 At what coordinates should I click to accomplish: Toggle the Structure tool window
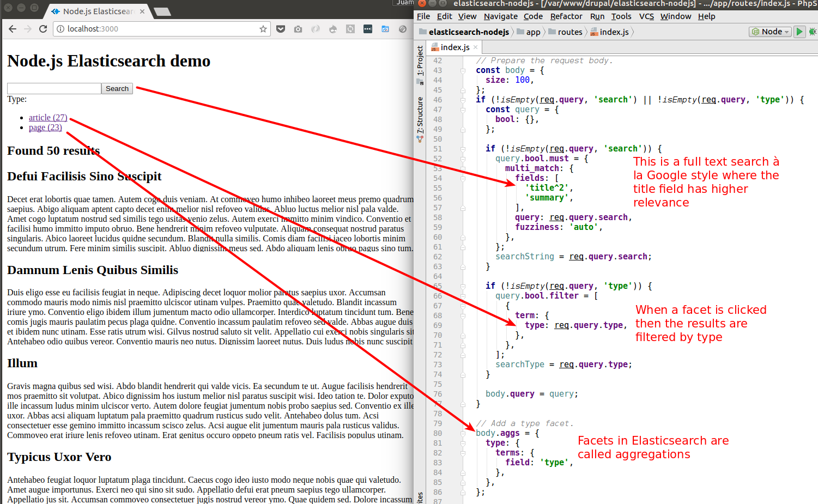click(x=420, y=116)
